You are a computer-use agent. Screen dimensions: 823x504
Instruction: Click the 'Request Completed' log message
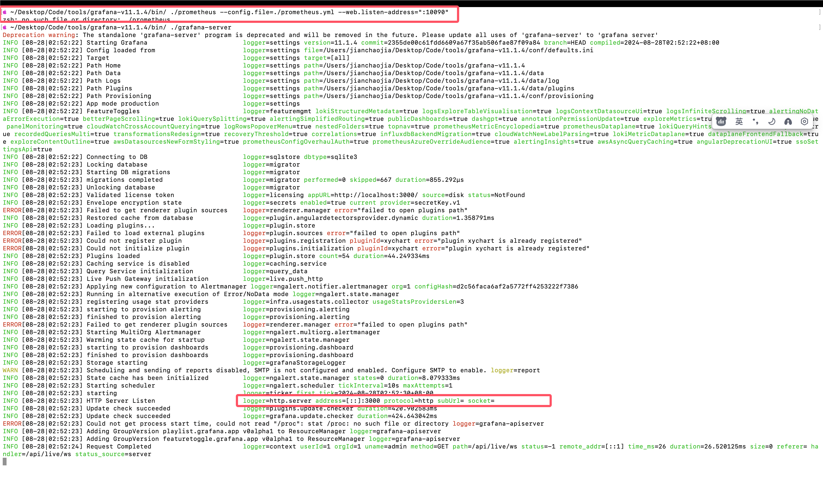click(x=119, y=447)
